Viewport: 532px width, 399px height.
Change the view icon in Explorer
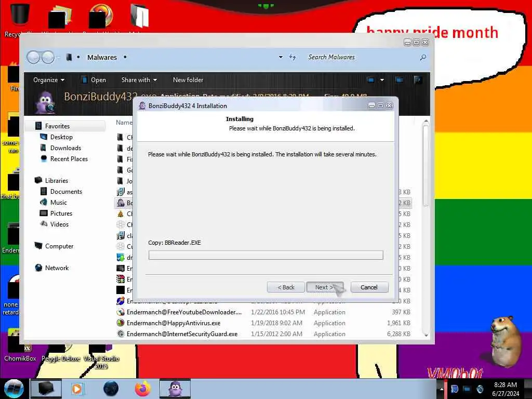click(x=370, y=80)
